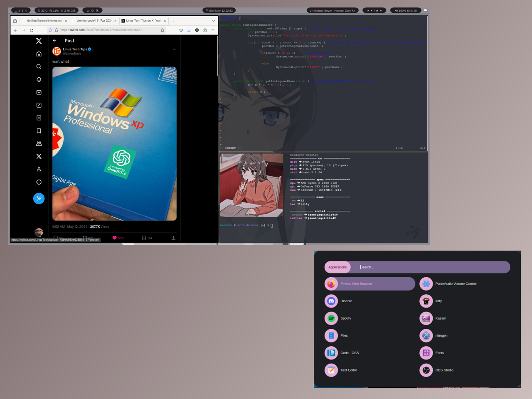Skip to previous track in bar
This screenshot has width=532, height=399.
click(x=368, y=10)
